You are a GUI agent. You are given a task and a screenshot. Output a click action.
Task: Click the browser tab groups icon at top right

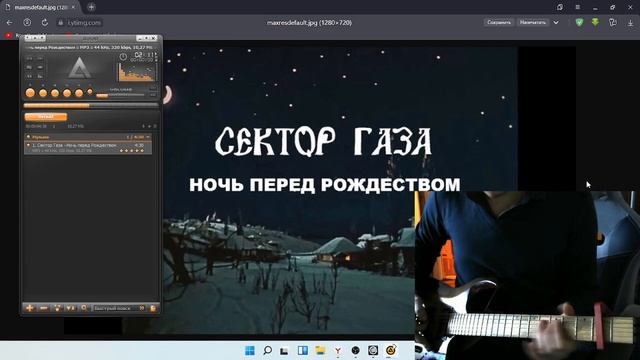[560, 7]
